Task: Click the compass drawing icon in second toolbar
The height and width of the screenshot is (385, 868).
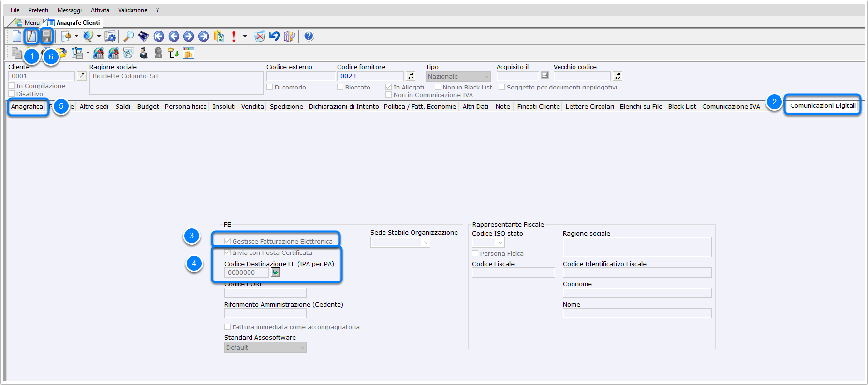Action: [x=129, y=53]
